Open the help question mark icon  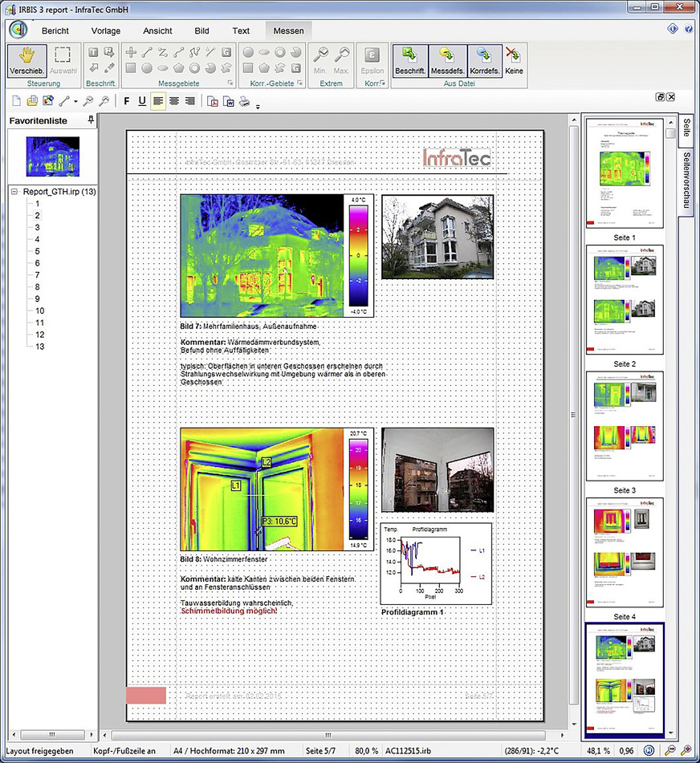(688, 29)
